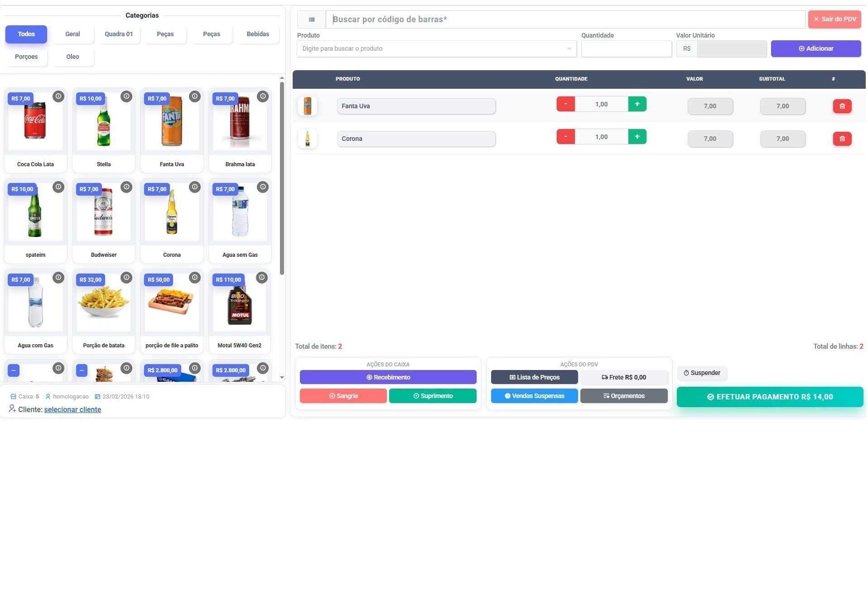Click Efetuar Pagamento R$ 14,00 button
Image resolution: width=868 pixels, height=615 pixels.
769,397
